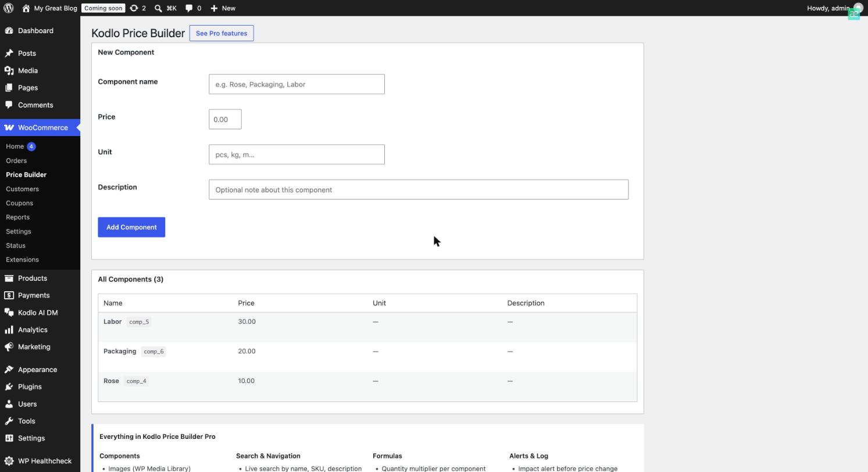Viewport: 868px width, 472px height.
Task: Click the comments bubble icon in the admin bar
Action: (189, 8)
